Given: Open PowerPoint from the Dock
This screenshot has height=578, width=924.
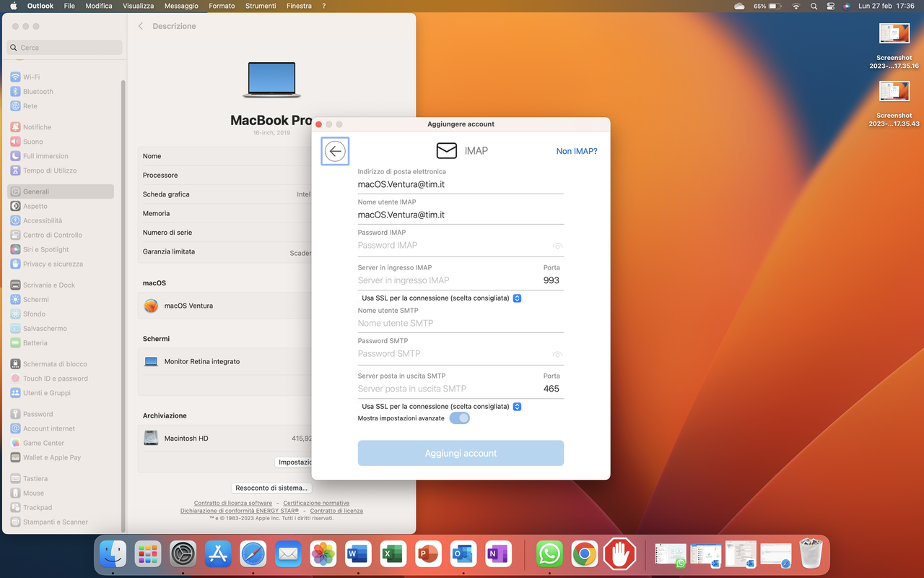Looking at the screenshot, I should click(x=429, y=554).
